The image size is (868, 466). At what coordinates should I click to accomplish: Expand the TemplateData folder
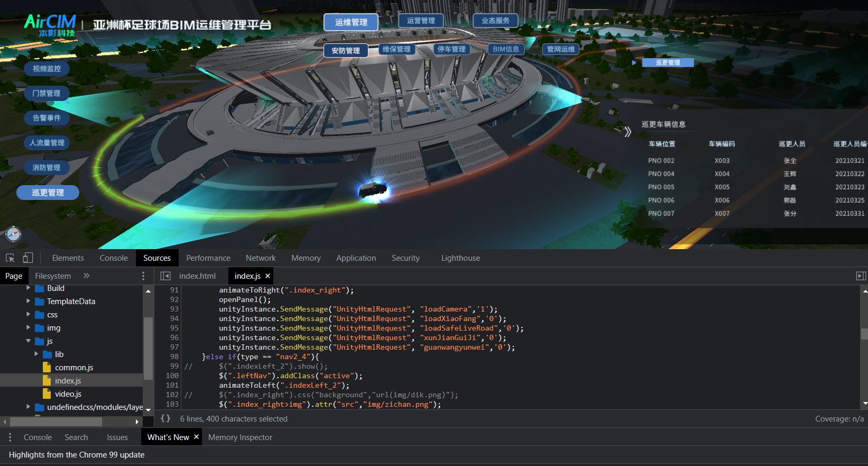pos(28,301)
